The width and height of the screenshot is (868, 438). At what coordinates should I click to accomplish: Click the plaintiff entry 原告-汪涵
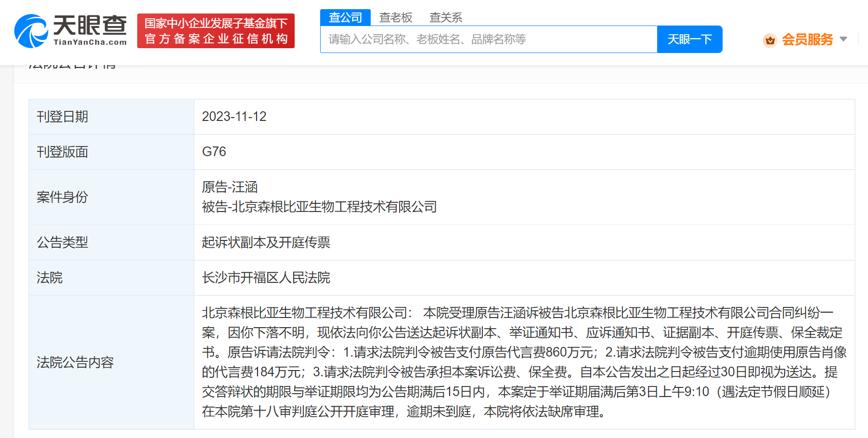click(230, 187)
